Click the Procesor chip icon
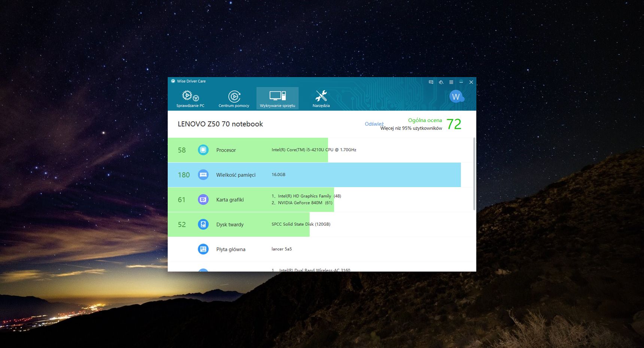Image resolution: width=644 pixels, height=348 pixels. [203, 150]
